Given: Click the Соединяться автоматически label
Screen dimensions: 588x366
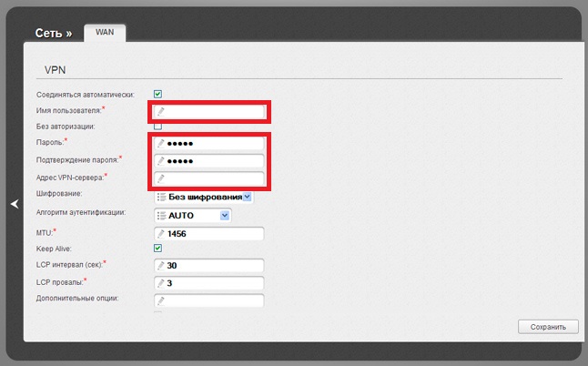Looking at the screenshot, I should click(x=86, y=95).
